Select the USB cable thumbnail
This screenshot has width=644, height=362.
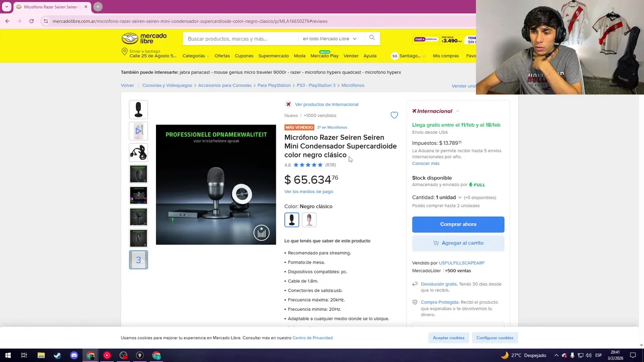click(138, 152)
